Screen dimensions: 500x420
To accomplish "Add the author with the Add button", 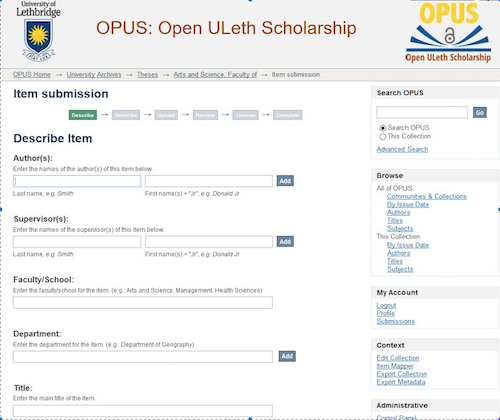I will [285, 181].
